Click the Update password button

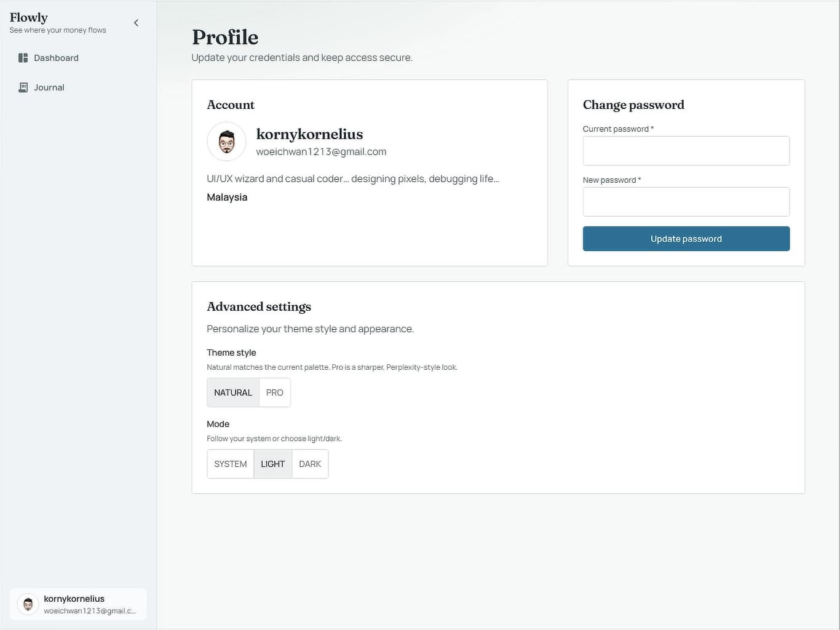(x=686, y=238)
